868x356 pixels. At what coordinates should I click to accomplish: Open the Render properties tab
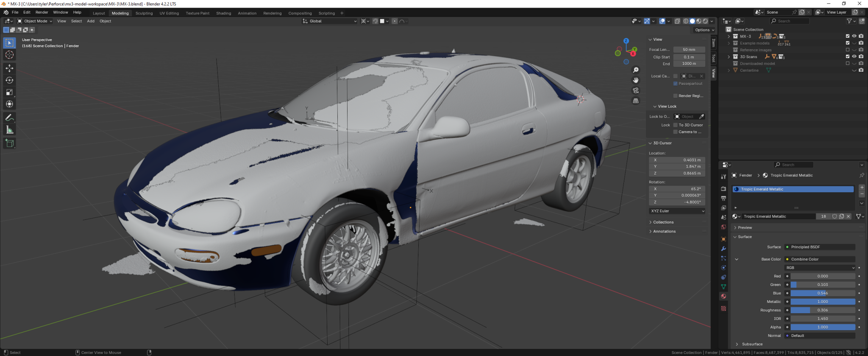(x=723, y=188)
